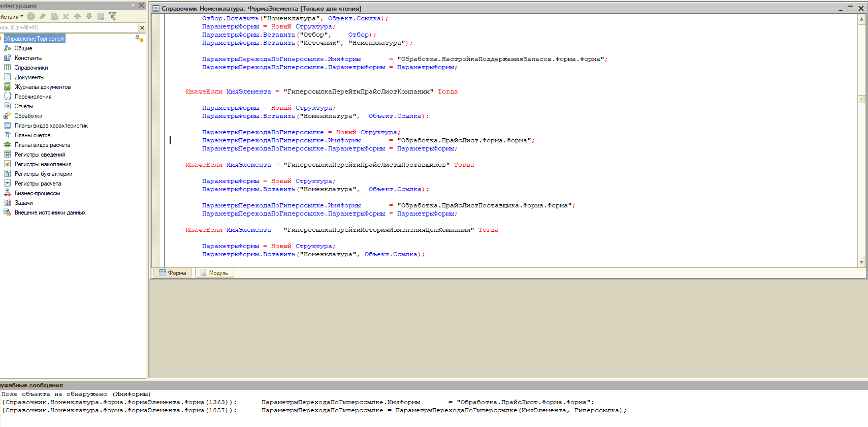Select the Справочники tree node
Image resolution: width=868 pixels, height=427 pixels.
pyautogui.click(x=31, y=68)
